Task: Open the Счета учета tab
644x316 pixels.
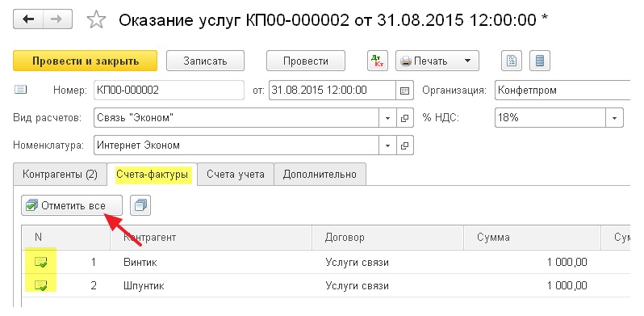Action: [x=236, y=175]
